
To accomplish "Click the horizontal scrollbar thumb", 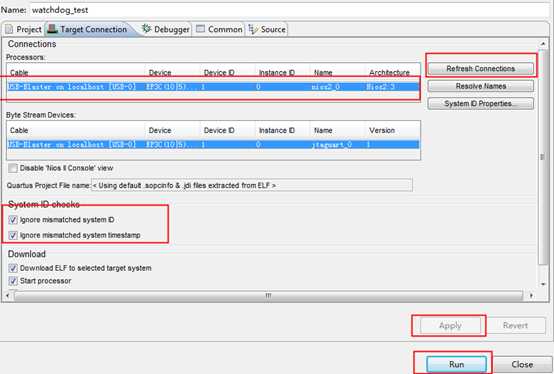I will tap(268, 295).
